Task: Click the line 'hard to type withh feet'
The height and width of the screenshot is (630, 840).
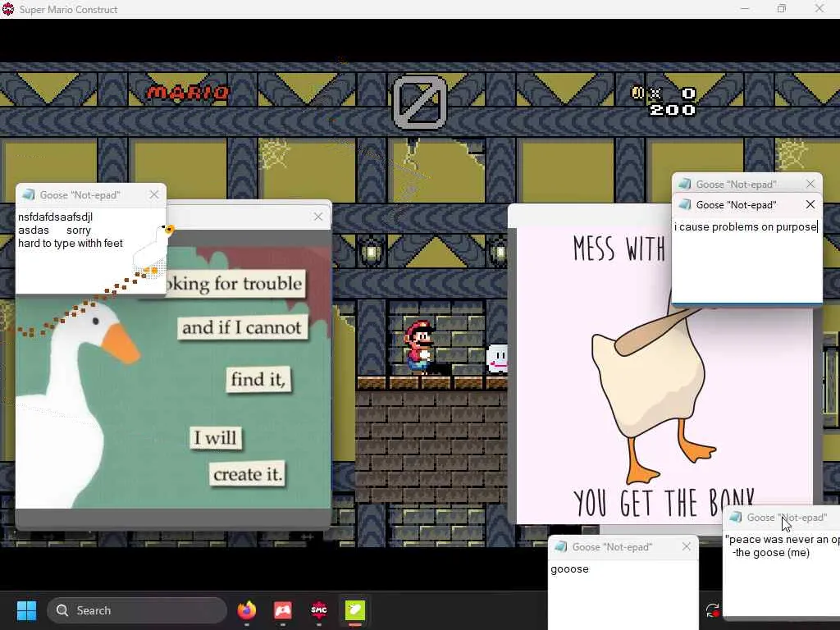Action: [x=71, y=243]
